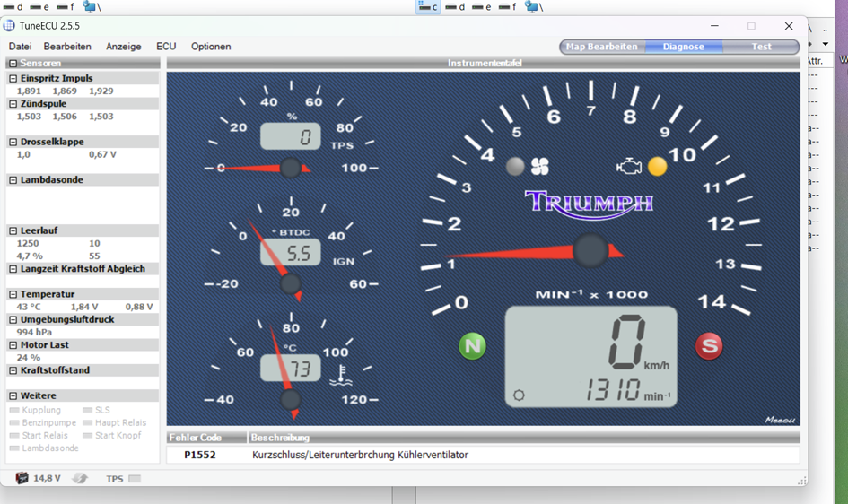Click the TPS indicator box in status bar

point(135,479)
